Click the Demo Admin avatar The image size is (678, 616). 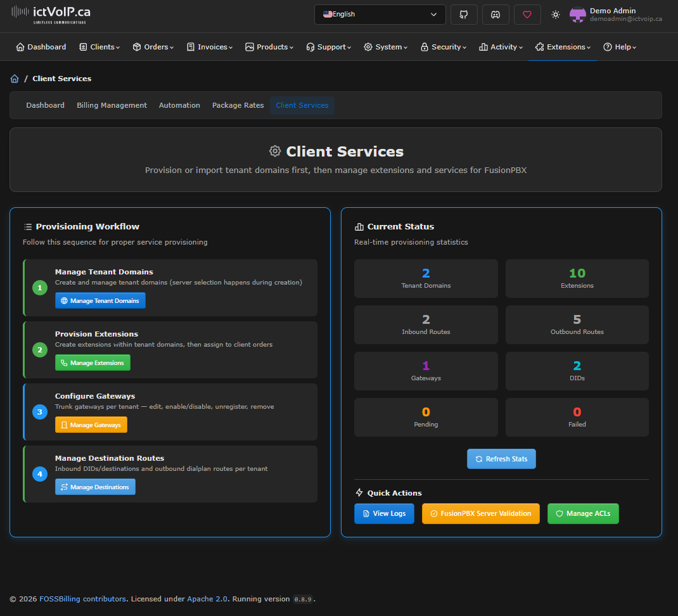pos(578,15)
